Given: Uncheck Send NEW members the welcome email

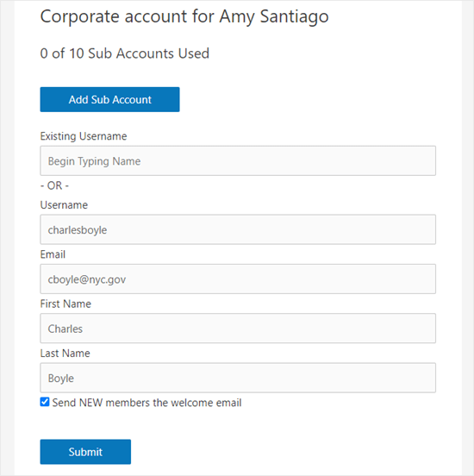Looking at the screenshot, I should coord(45,402).
